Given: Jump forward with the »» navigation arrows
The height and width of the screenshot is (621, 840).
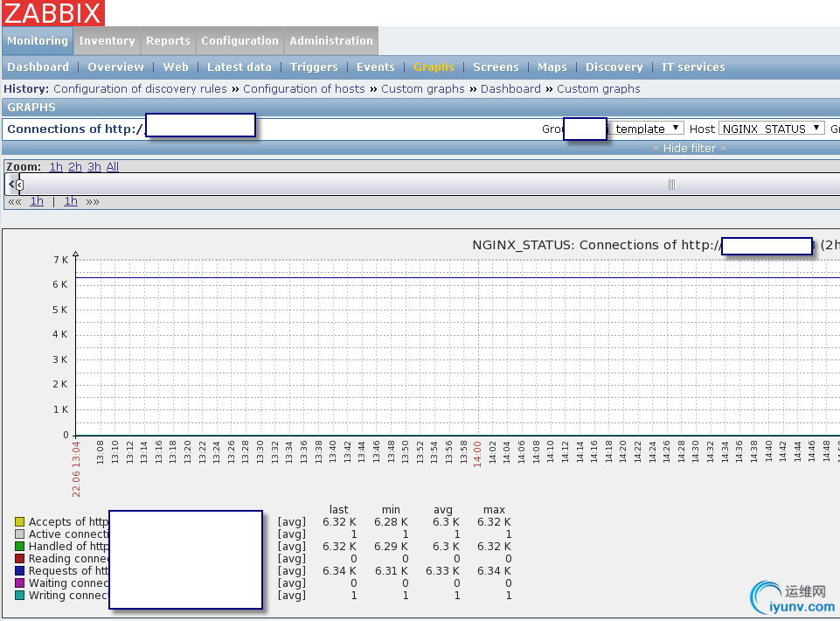Looking at the screenshot, I should click(x=92, y=201).
